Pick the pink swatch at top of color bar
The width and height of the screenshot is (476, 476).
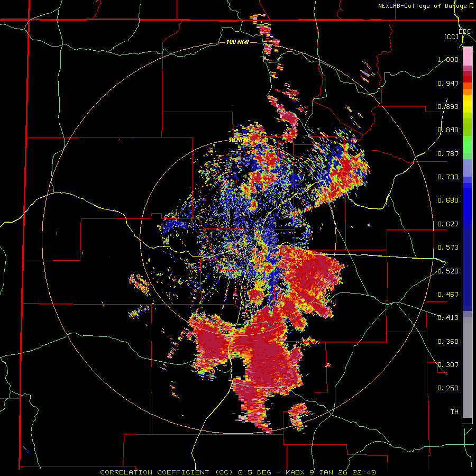[x=467, y=57]
